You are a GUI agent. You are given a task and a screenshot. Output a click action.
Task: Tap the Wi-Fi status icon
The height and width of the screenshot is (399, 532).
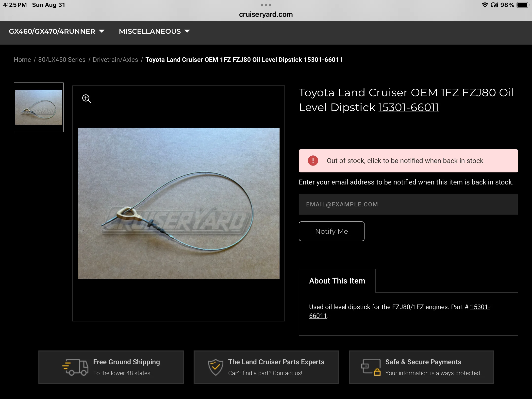tap(484, 5)
